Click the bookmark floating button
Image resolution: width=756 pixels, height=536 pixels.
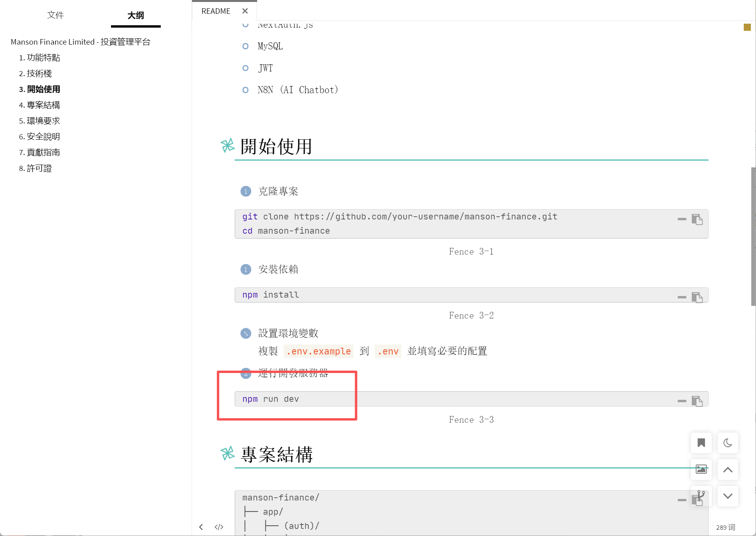pos(701,443)
